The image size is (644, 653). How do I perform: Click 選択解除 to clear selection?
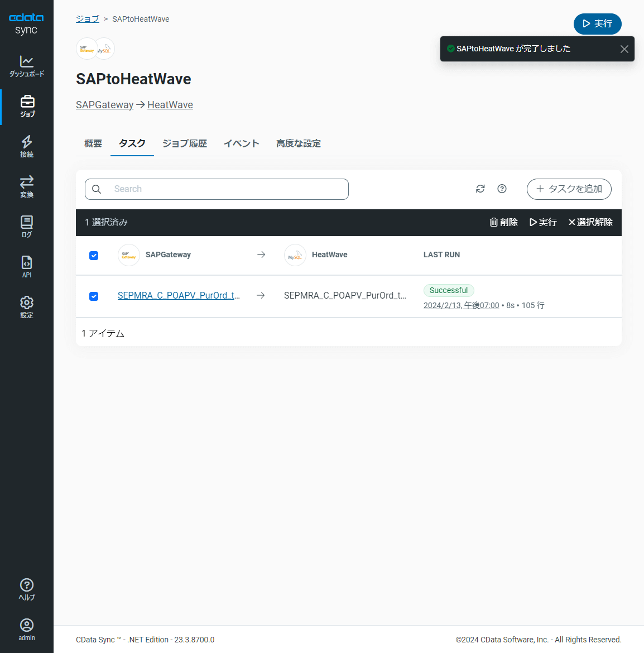click(x=590, y=222)
